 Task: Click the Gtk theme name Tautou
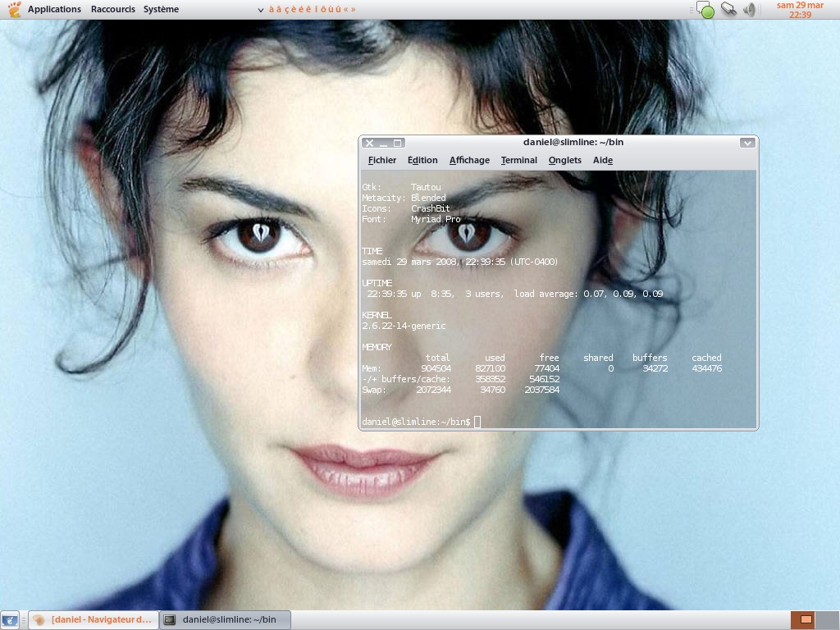[x=426, y=187]
